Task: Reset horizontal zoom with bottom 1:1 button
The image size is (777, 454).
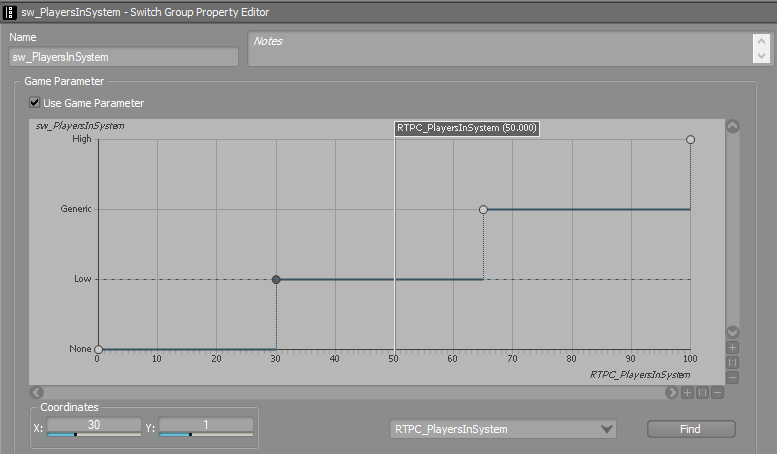Action: coord(702,393)
